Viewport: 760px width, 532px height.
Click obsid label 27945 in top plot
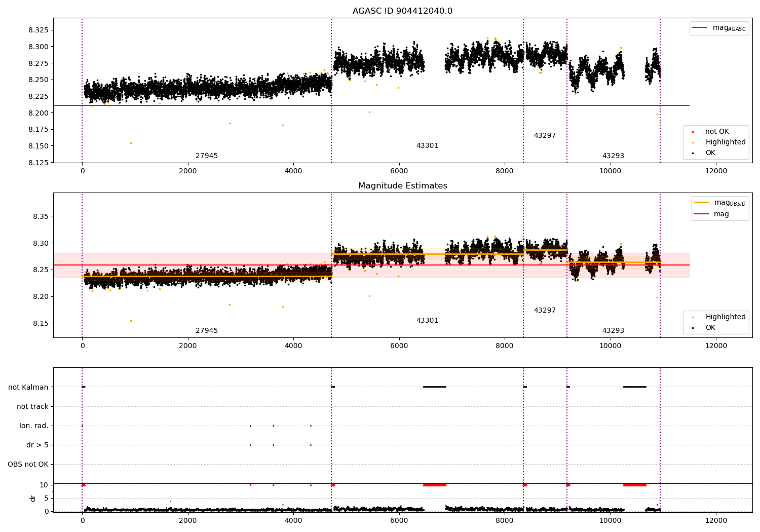pos(207,156)
